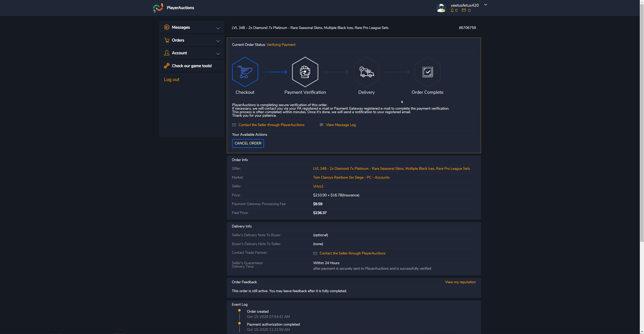Expand the Orders sidebar chevron
This screenshot has height=334, width=644.
tap(218, 41)
